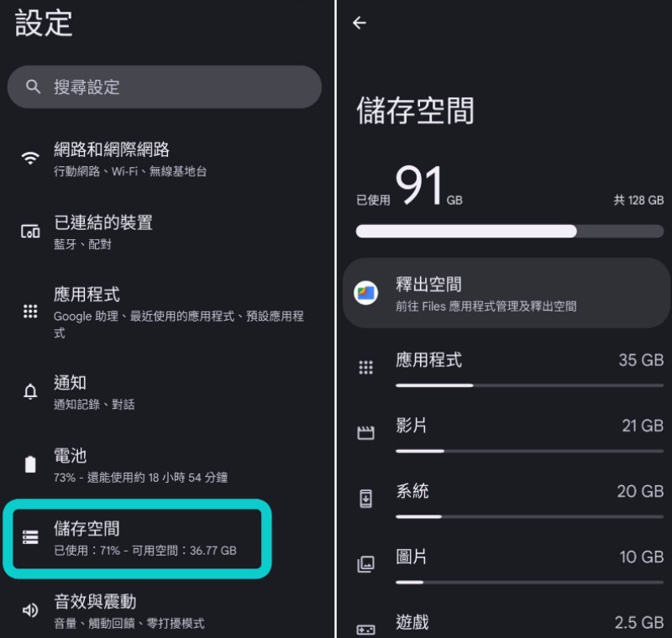Click the connected devices Bluetooth icon
672x638 pixels.
pyautogui.click(x=29, y=231)
